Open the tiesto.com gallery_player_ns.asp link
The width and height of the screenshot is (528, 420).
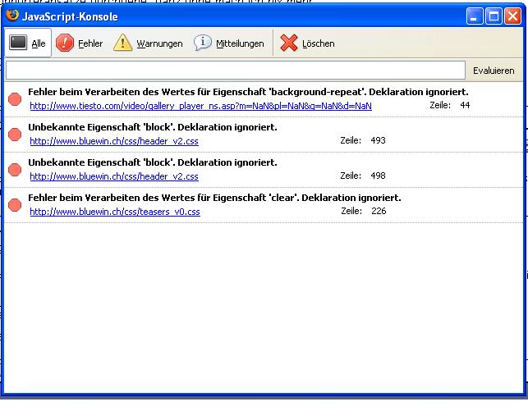(200, 106)
